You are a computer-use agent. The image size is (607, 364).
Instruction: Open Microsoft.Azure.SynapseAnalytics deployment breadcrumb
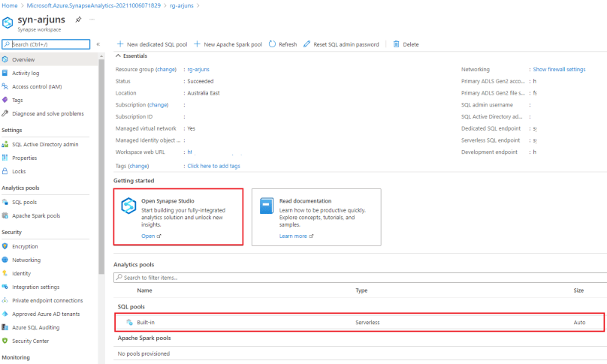click(94, 5)
